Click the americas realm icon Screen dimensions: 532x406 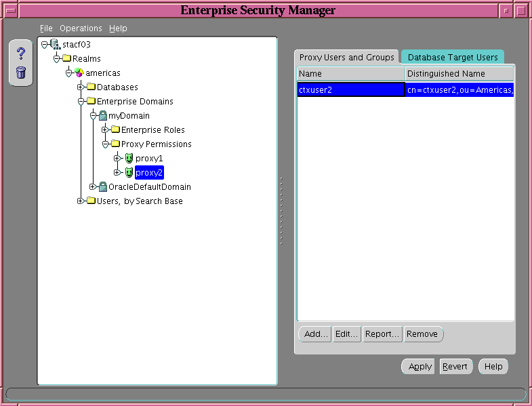pos(79,73)
